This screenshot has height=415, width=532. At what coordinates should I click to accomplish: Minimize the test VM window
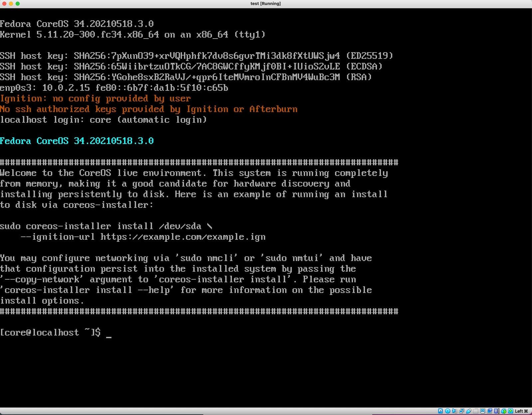11,4
